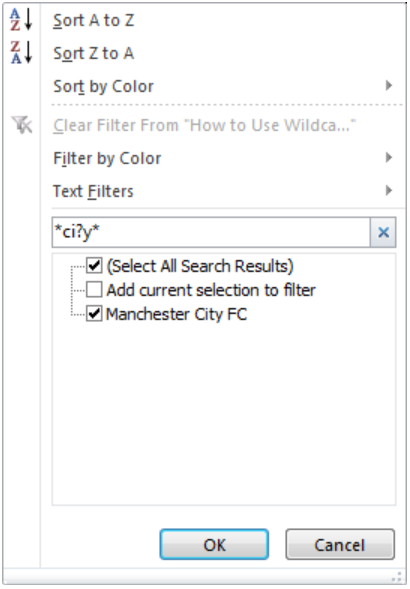Choose the Sort A to Z menu entry

point(93,20)
